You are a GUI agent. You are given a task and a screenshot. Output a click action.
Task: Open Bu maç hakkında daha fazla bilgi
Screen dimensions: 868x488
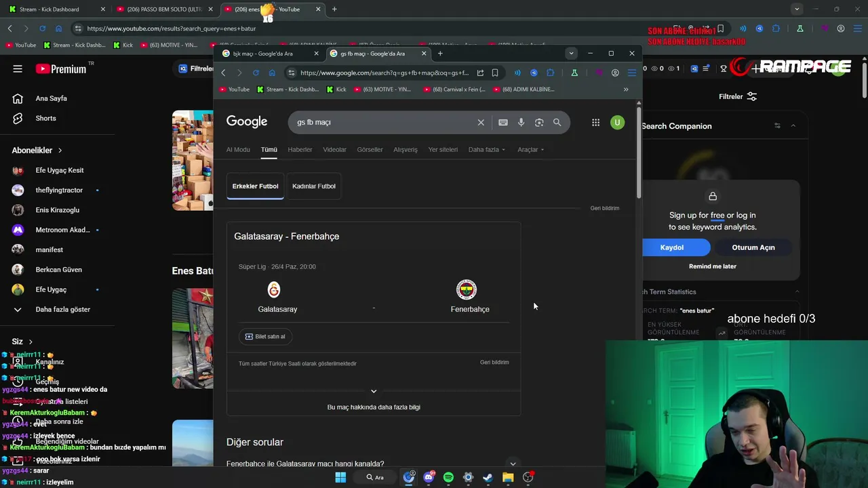(x=374, y=407)
